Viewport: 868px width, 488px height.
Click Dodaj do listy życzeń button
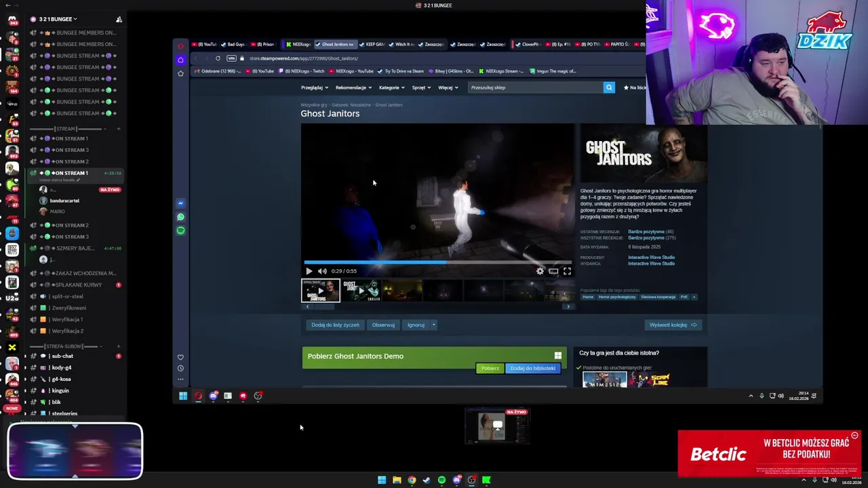tap(335, 325)
